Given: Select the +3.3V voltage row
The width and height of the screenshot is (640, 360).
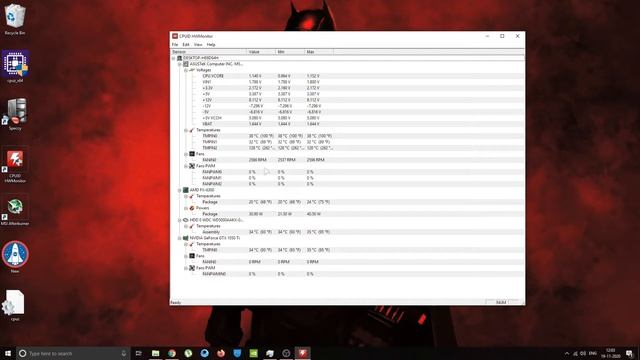Looking at the screenshot, I should tap(347, 88).
